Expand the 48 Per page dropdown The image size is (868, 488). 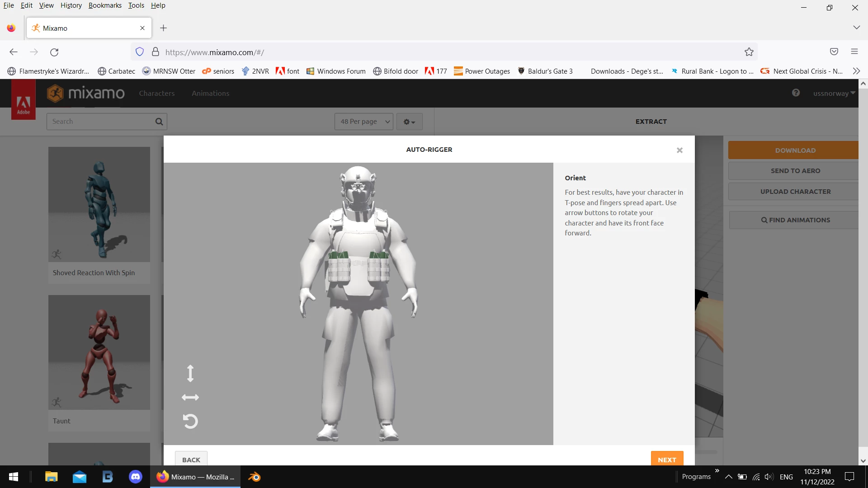click(364, 122)
